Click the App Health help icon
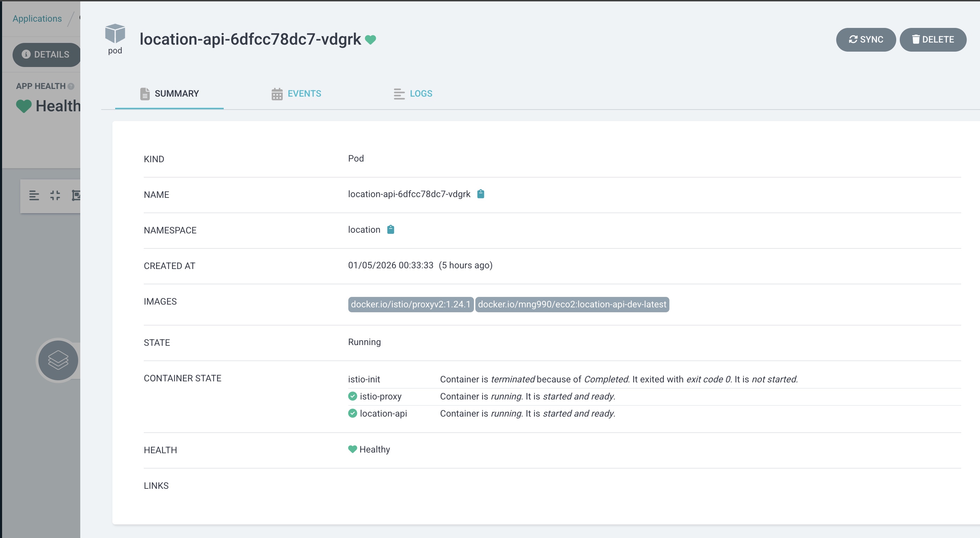The width and height of the screenshot is (980, 538). (71, 86)
